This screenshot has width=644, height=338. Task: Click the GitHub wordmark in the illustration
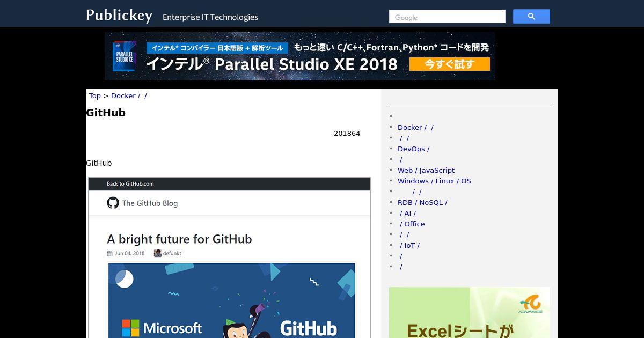pyautogui.click(x=309, y=328)
